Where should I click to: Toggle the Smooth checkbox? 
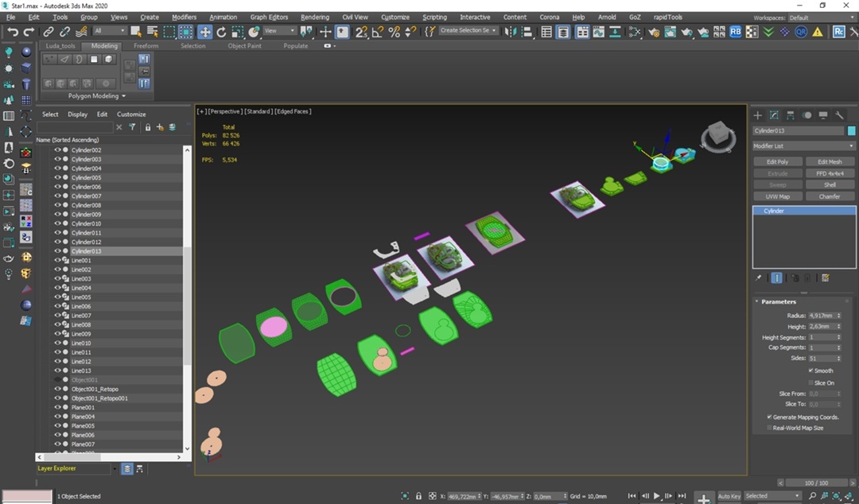coord(810,370)
